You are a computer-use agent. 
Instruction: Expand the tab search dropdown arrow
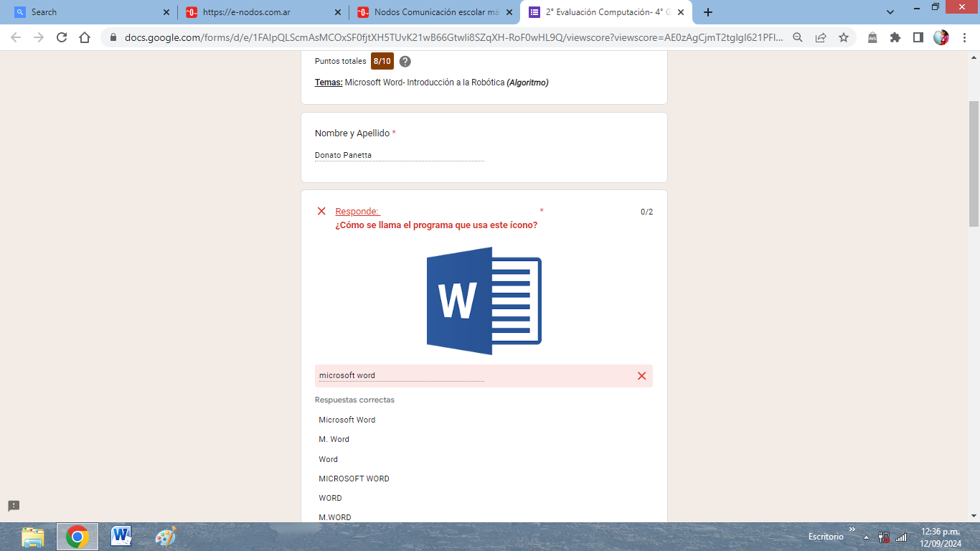(890, 12)
